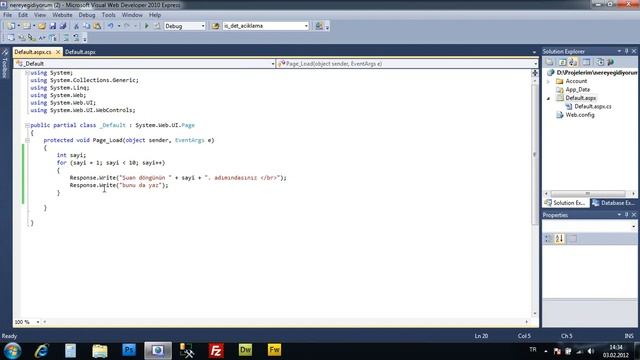Click View Code icon in Solution Explorer toolbar

point(587,62)
